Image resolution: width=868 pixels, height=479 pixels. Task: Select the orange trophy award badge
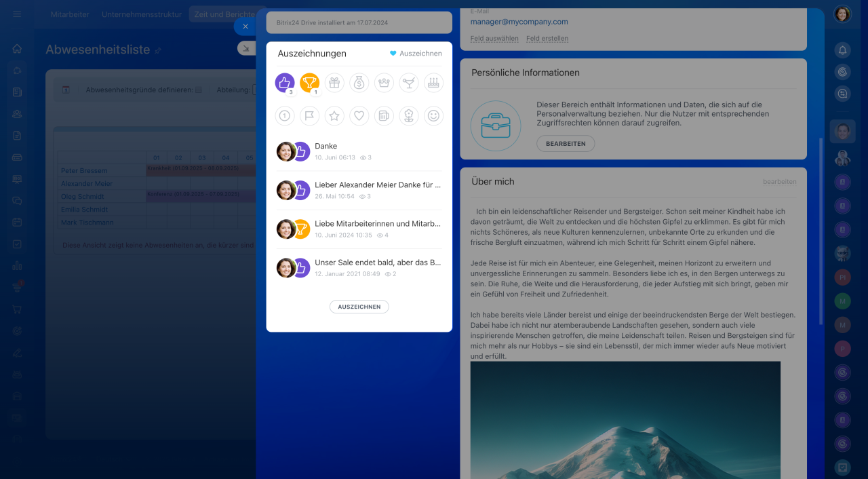pyautogui.click(x=309, y=83)
